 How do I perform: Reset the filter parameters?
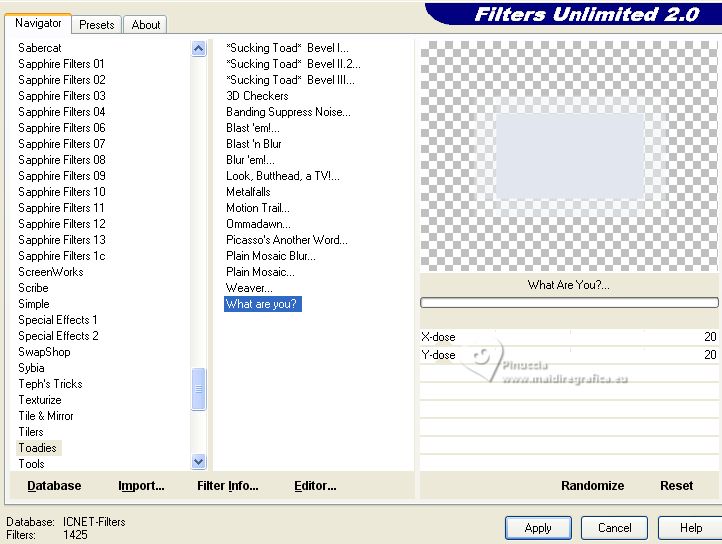[676, 486]
